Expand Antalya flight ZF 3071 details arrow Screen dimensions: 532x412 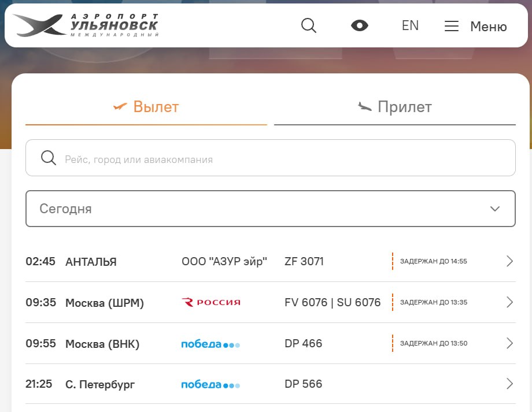pos(509,261)
